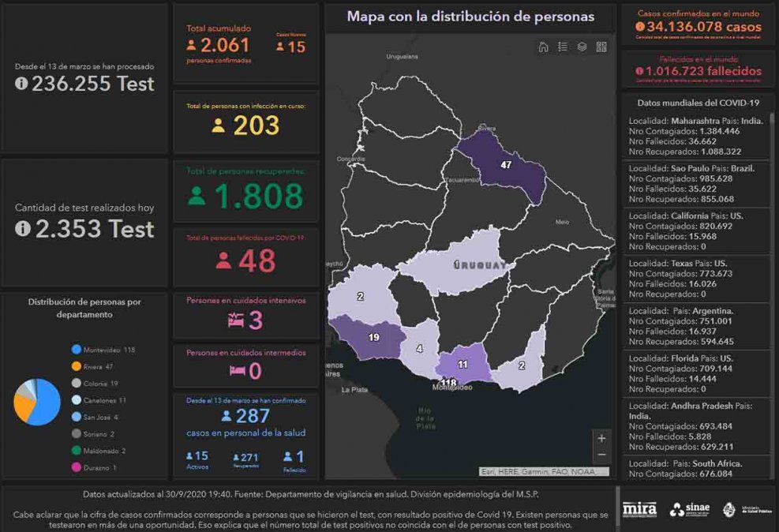Screen dimensions: 779x532
Task: Click the world data list scrollbar
Action: (772, 197)
